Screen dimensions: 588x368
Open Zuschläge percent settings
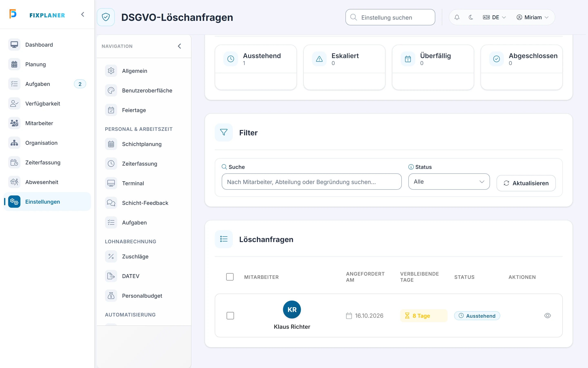(x=144, y=257)
